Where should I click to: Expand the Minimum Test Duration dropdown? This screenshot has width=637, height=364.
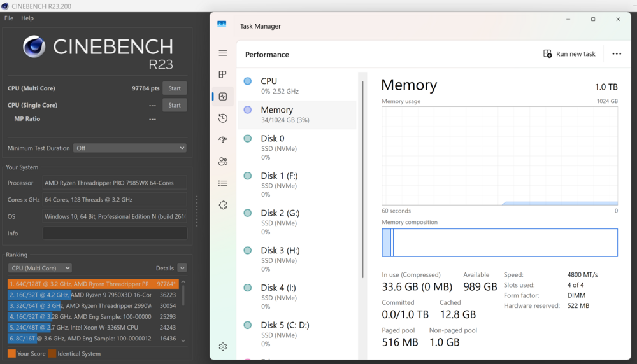[129, 148]
